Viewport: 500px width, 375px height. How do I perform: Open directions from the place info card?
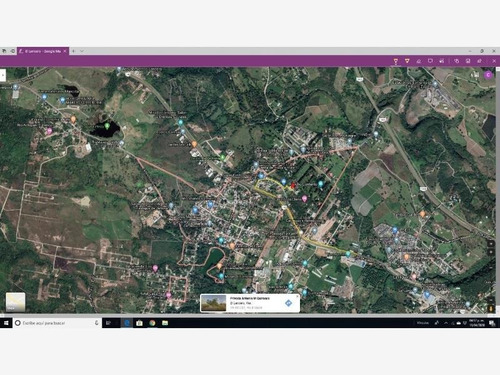(x=288, y=303)
